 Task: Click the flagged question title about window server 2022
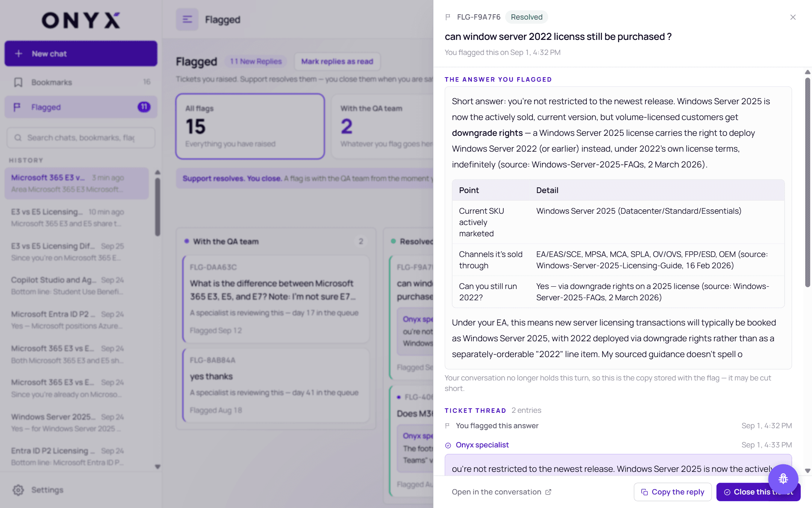558,37
